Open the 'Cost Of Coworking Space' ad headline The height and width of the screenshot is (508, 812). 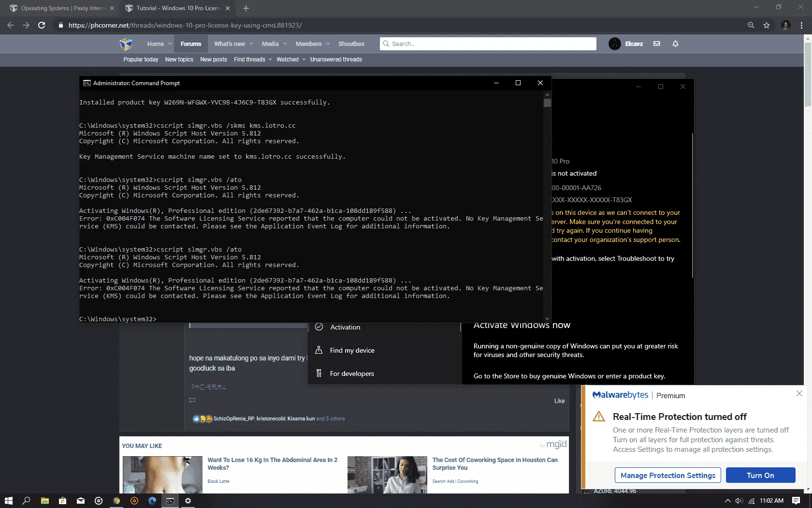coord(495,463)
